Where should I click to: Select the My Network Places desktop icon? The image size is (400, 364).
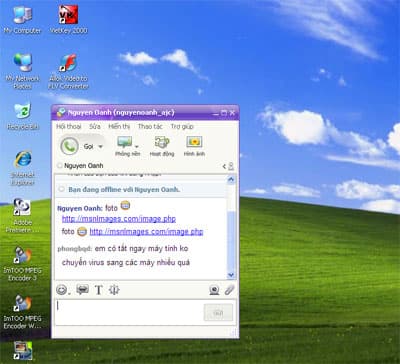click(x=22, y=71)
